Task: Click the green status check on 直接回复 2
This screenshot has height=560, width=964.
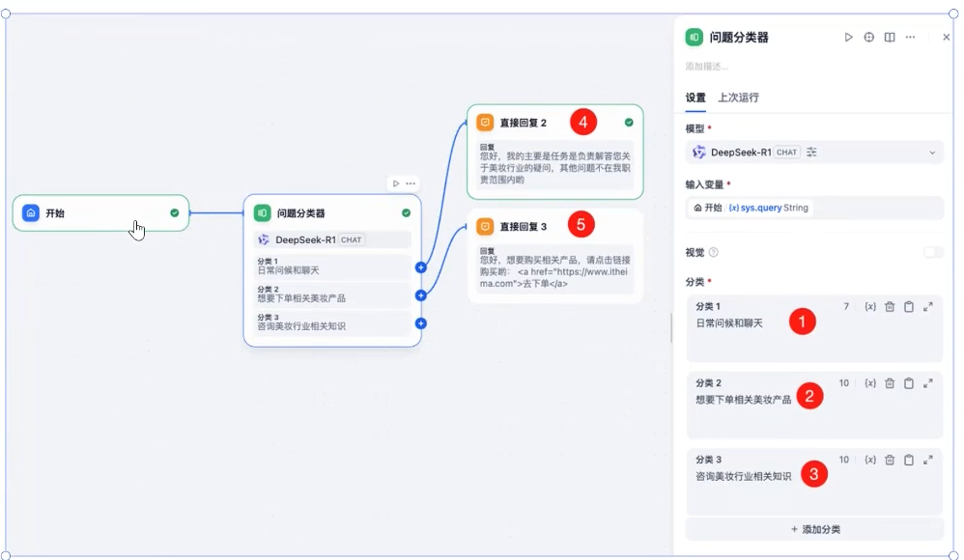Action: 629,123
